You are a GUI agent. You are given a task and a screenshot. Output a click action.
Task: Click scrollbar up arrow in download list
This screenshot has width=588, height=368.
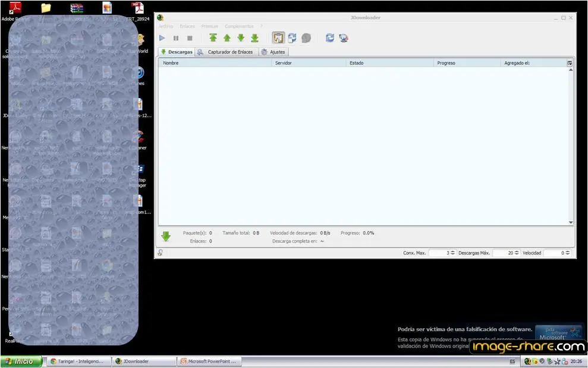pos(571,70)
